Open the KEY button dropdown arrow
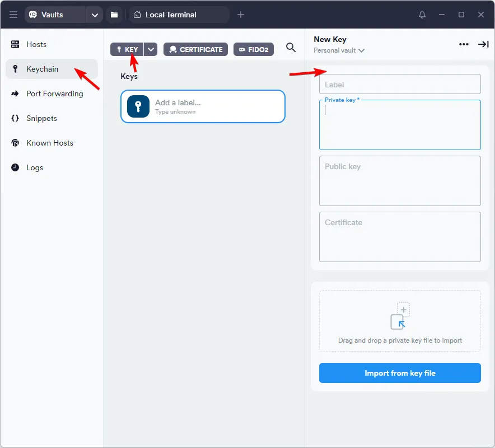 [151, 49]
